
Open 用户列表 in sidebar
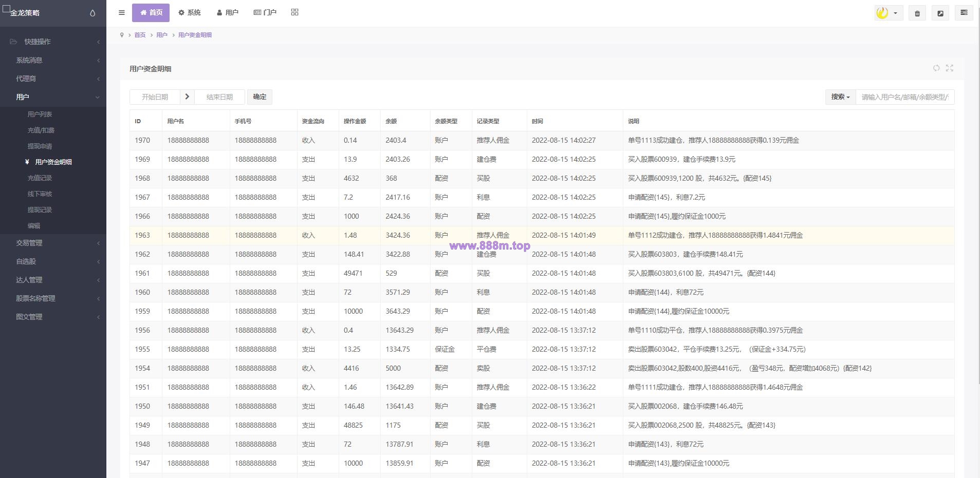40,114
